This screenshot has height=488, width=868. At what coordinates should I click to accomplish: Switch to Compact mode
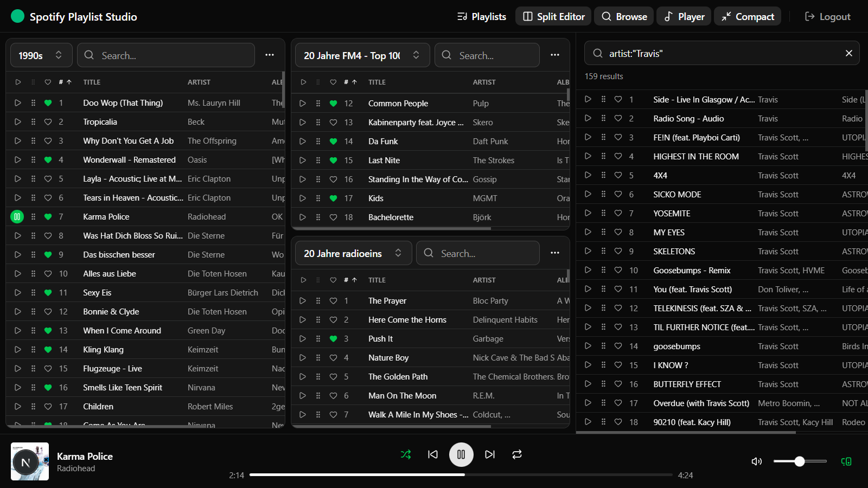(747, 16)
